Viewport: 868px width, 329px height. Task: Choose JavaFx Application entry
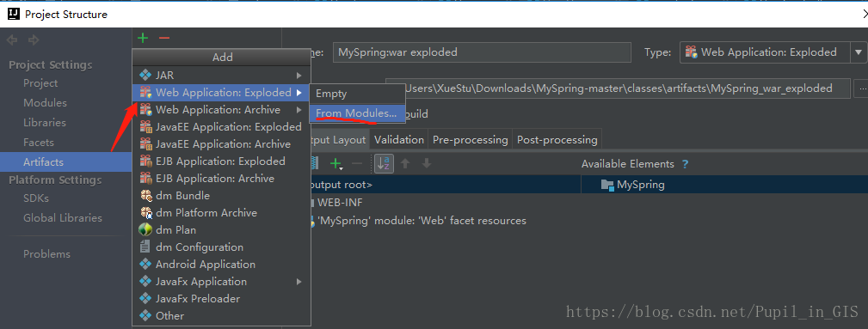click(x=221, y=281)
